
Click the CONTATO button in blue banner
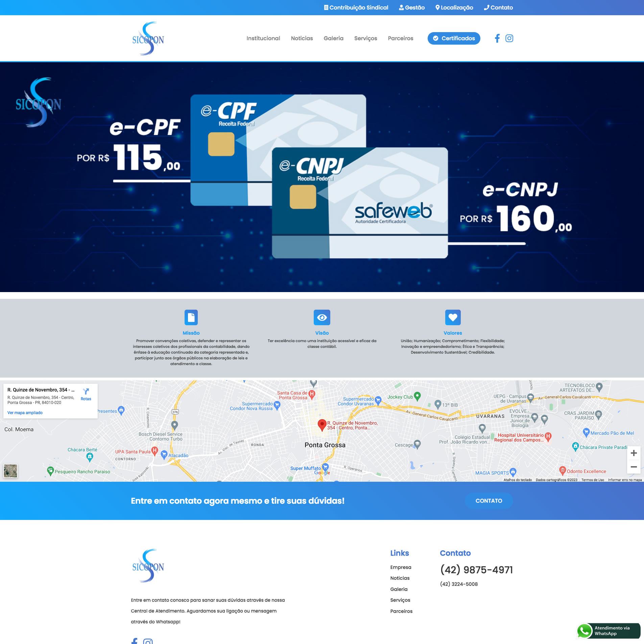(489, 501)
